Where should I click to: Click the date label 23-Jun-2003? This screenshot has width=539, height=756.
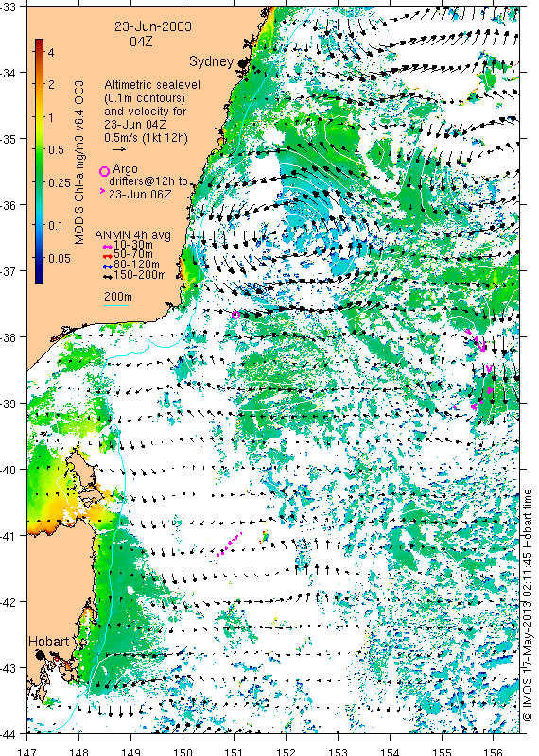click(x=153, y=26)
